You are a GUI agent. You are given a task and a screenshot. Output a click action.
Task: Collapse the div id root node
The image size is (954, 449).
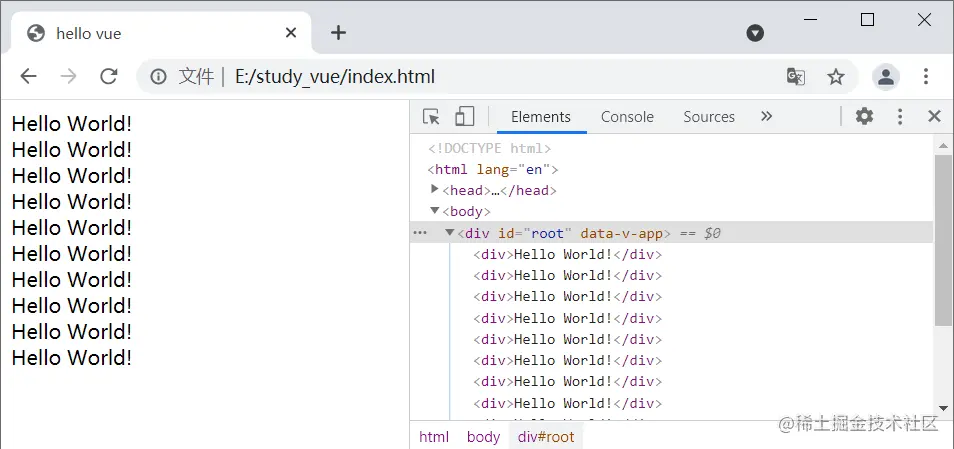coord(450,232)
